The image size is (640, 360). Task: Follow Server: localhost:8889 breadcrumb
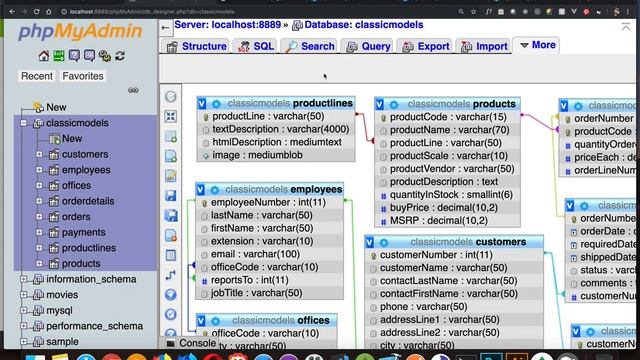point(227,25)
